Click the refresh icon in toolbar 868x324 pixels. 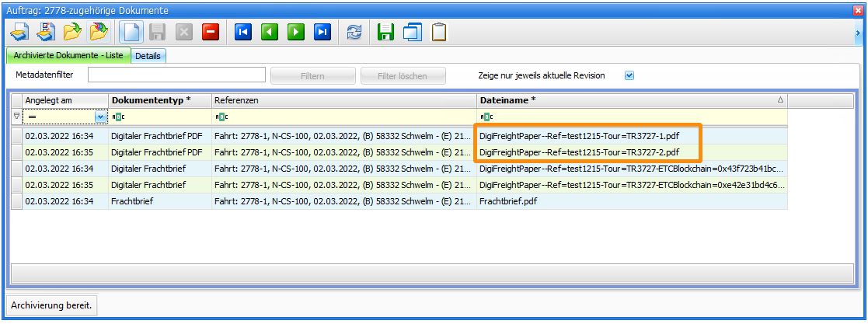click(354, 33)
